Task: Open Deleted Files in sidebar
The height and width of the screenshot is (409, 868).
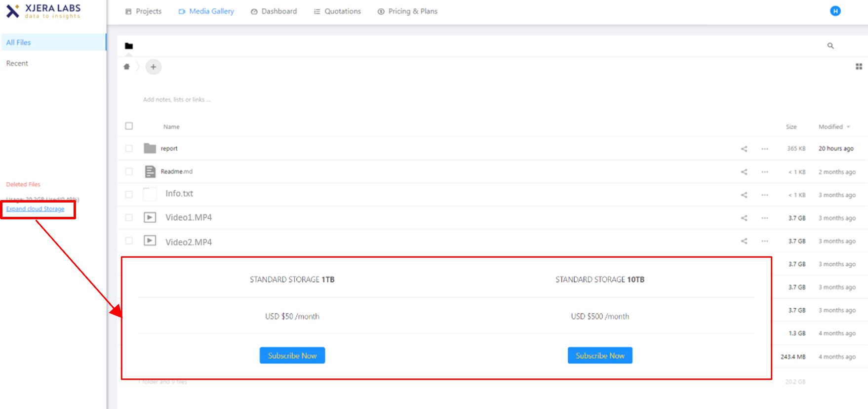Action: pos(23,184)
